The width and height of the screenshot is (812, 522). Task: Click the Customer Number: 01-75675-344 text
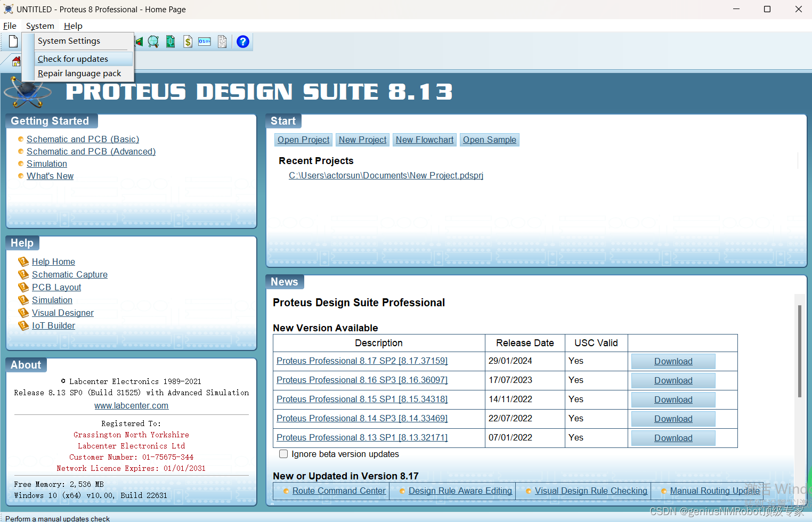(x=131, y=457)
